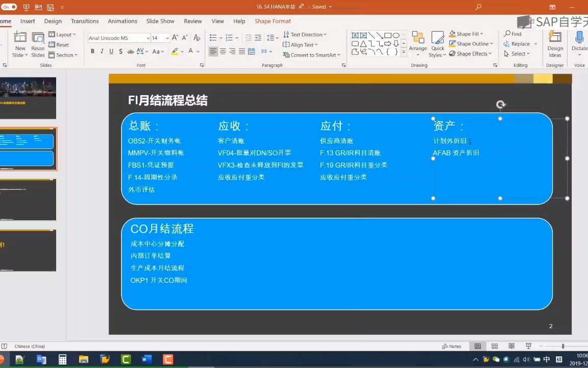This screenshot has height=368, width=588.
Task: Select the second slide thumbnail in the panel
Action: [28, 148]
